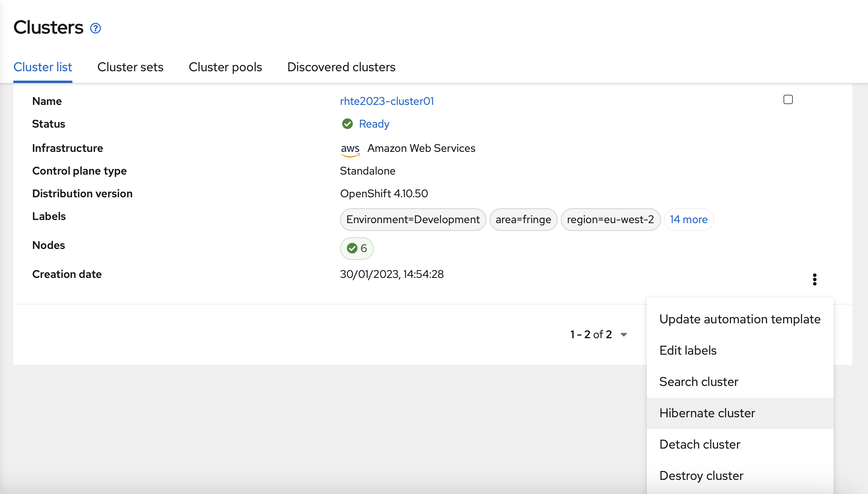The height and width of the screenshot is (494, 868).
Task: Select Edit labels menu option
Action: (x=688, y=350)
